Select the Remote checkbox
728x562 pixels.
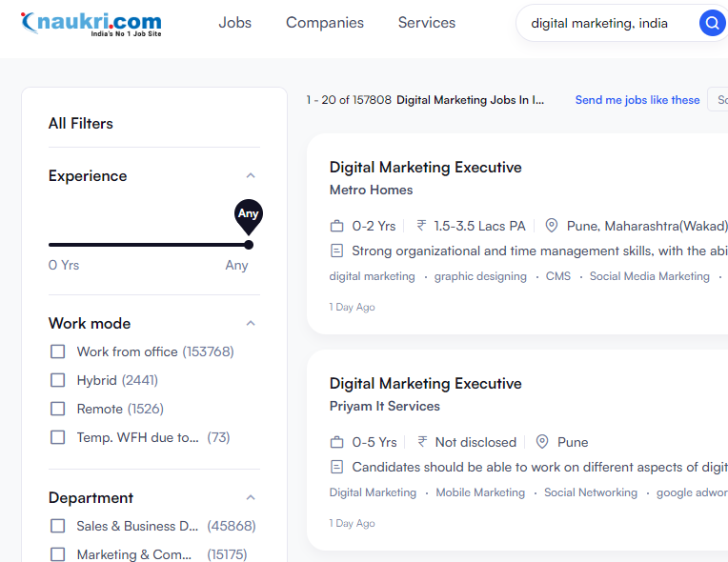tap(57, 409)
